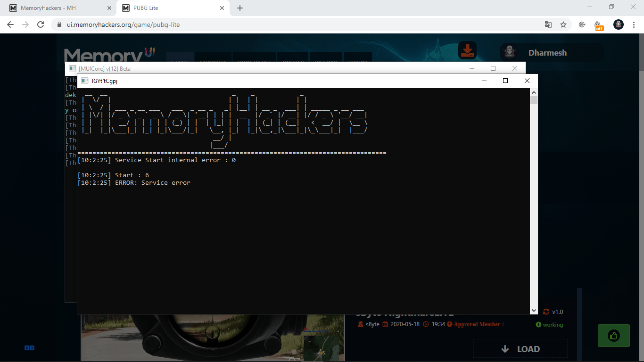Open a new Chrome tab
The image size is (644, 362).
[240, 8]
